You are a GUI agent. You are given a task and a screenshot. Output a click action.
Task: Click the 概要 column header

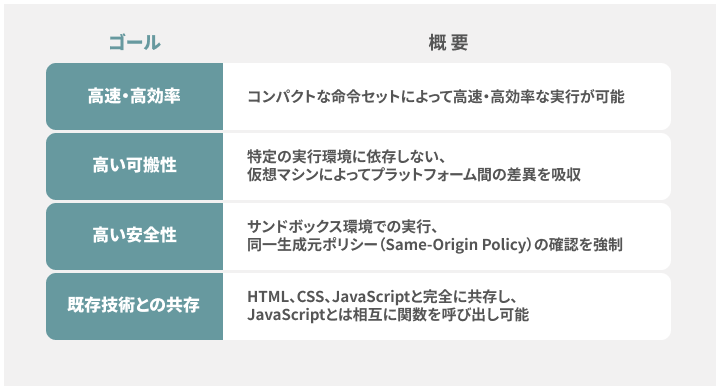(x=448, y=43)
